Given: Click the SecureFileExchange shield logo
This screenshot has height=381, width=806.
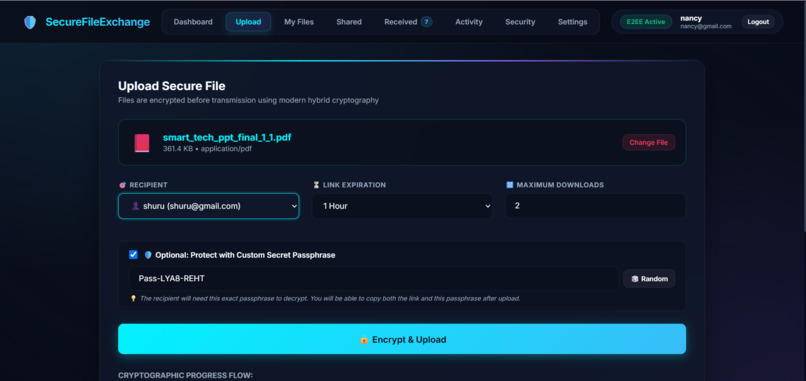Looking at the screenshot, I should pos(30,22).
